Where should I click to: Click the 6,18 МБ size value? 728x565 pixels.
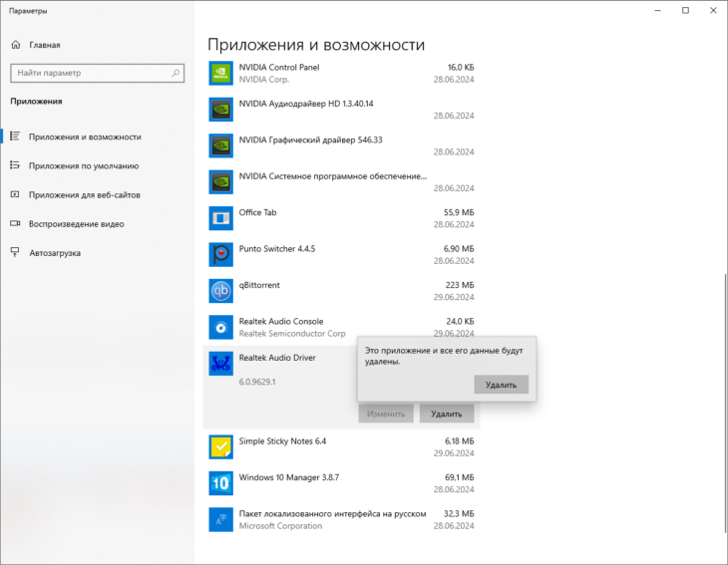coord(459,441)
